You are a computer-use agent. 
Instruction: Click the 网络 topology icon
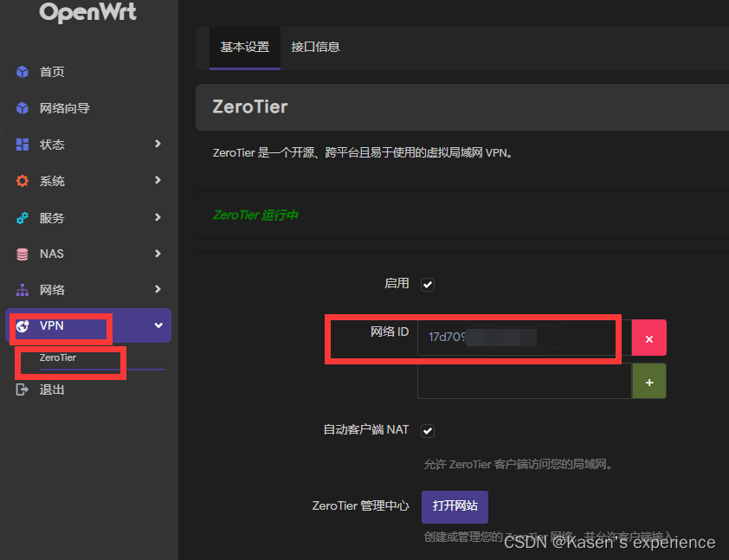click(x=22, y=290)
